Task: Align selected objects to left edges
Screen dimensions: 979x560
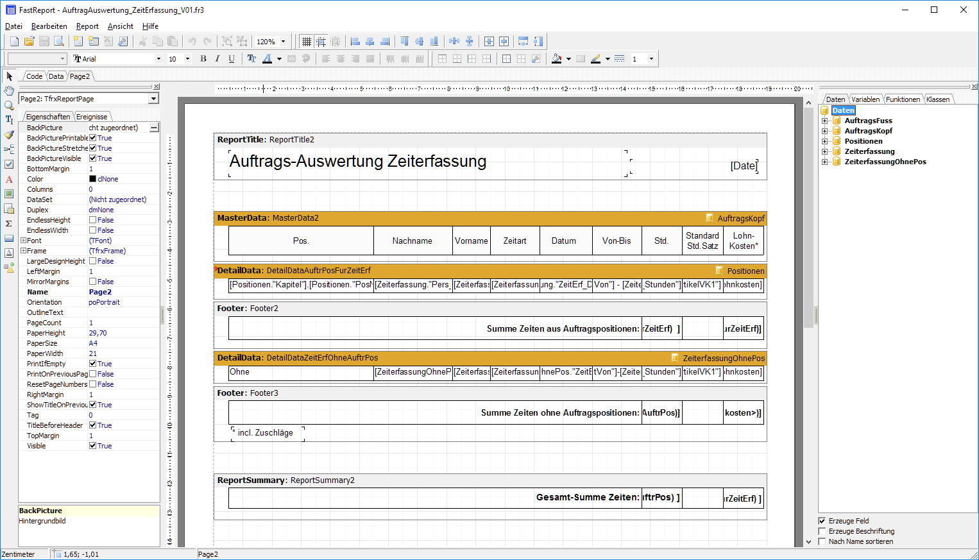Action: click(355, 41)
